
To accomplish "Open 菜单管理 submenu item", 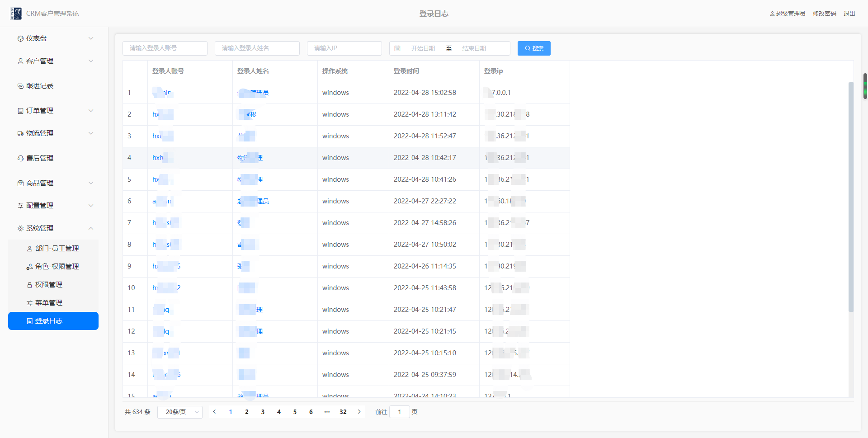I will pos(53,303).
